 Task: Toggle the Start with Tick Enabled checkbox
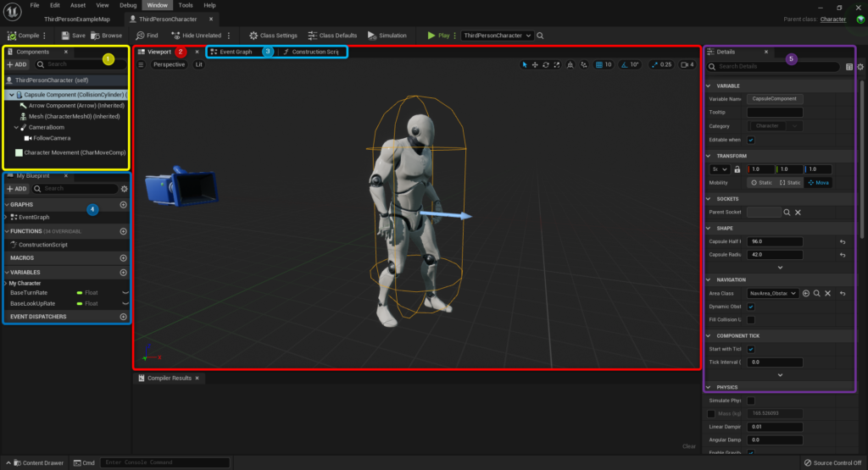coord(751,349)
